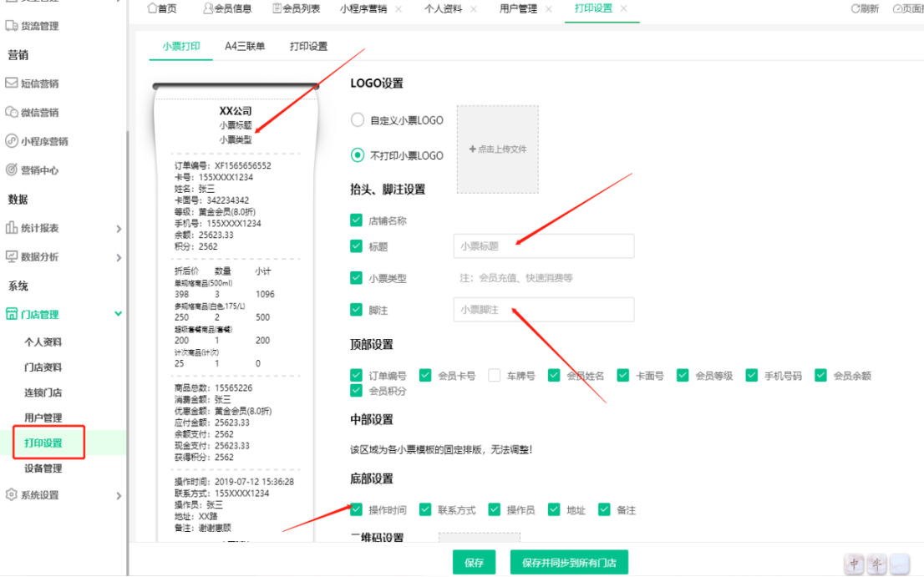The image size is (924, 577).
Task: Click the 小票标题 input field
Action: point(543,245)
